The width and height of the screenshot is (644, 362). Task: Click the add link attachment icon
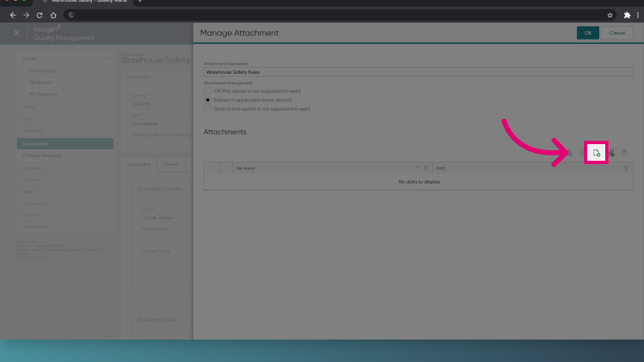611,153
